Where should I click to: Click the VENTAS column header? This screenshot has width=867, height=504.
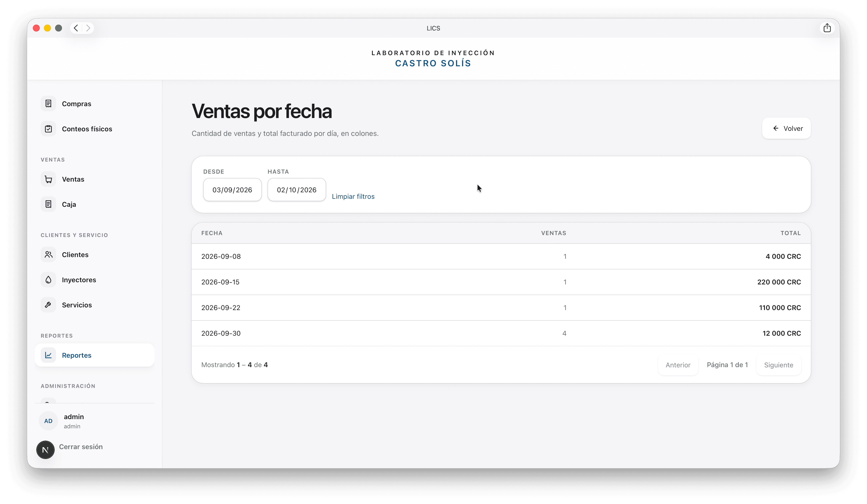pos(553,233)
